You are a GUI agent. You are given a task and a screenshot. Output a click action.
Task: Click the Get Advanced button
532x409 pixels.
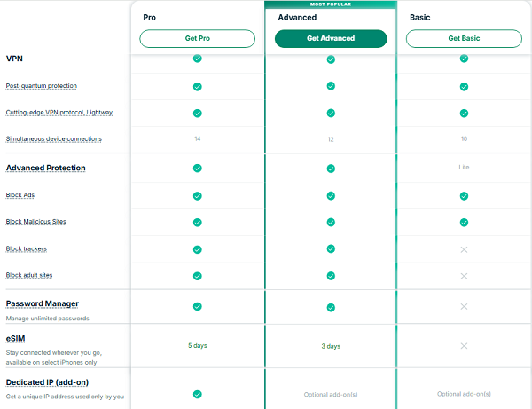point(331,39)
